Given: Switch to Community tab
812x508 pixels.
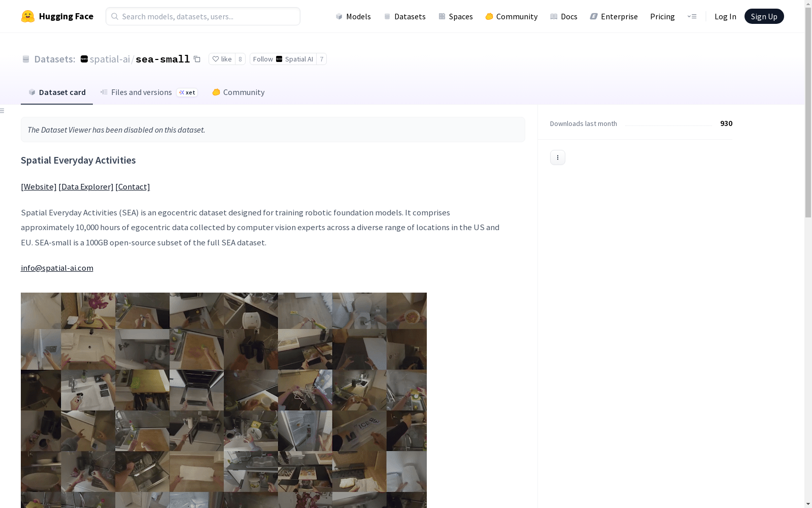Looking at the screenshot, I should tap(239, 92).
